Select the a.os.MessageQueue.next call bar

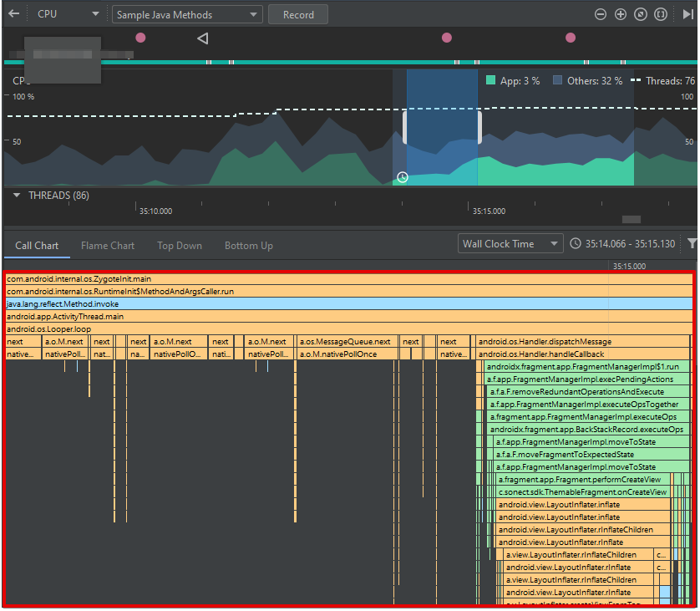pyautogui.click(x=347, y=342)
